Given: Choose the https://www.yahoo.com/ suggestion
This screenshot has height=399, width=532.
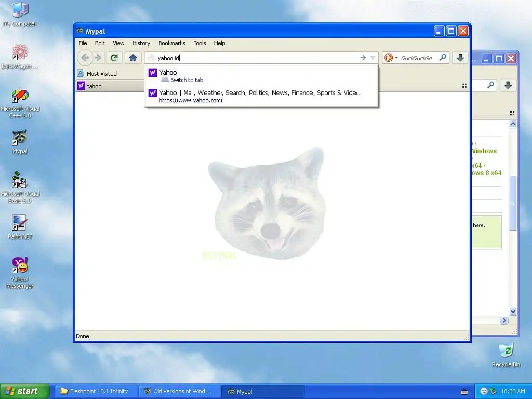Looking at the screenshot, I should (x=261, y=96).
